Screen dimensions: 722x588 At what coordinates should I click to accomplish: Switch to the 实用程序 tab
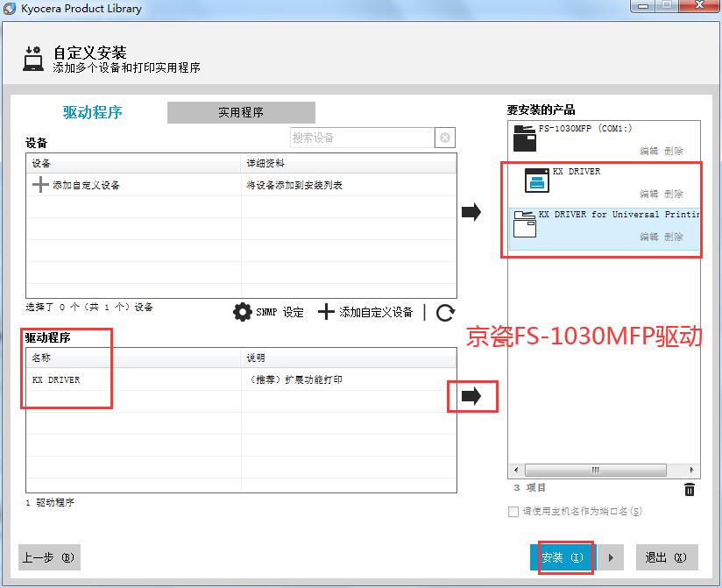click(x=241, y=112)
